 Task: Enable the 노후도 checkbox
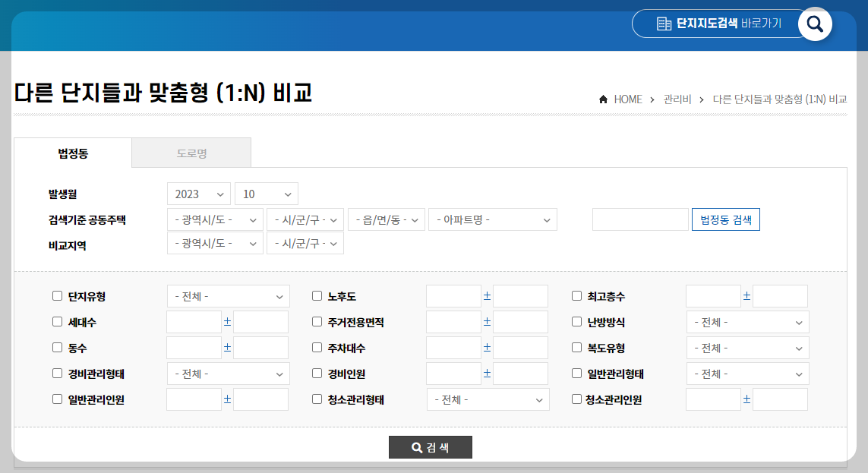tap(317, 296)
